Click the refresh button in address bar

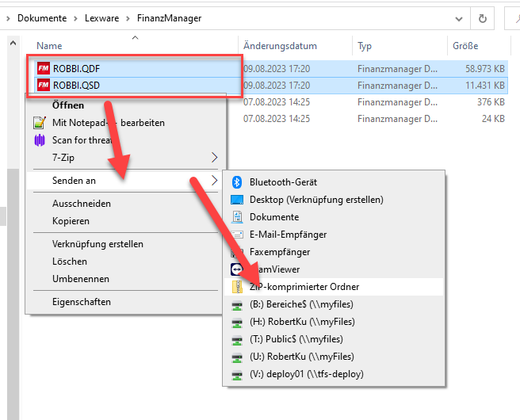point(481,17)
